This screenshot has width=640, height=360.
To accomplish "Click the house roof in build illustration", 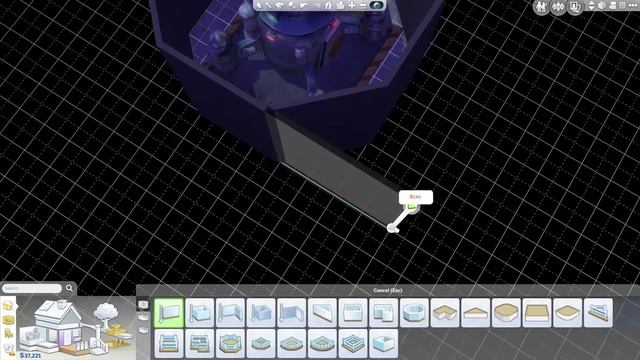I will point(57,311).
